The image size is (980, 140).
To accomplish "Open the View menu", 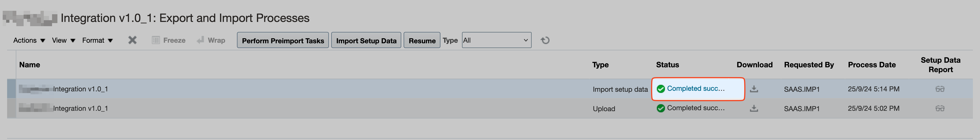I will (x=64, y=40).
